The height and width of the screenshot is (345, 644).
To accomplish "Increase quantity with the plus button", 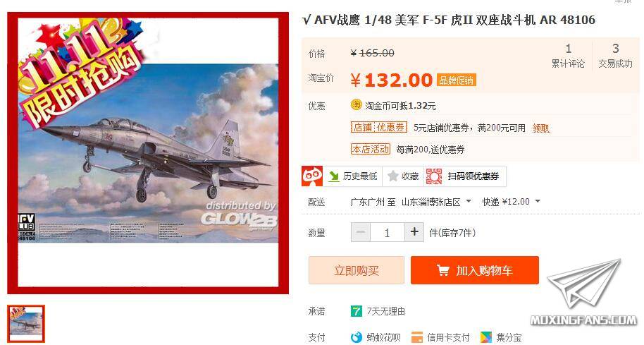I will point(414,232).
